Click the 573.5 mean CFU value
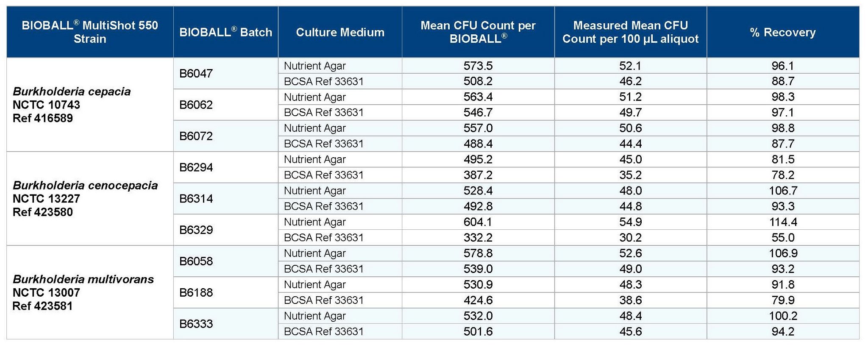This screenshot has height=345, width=868. click(478, 66)
